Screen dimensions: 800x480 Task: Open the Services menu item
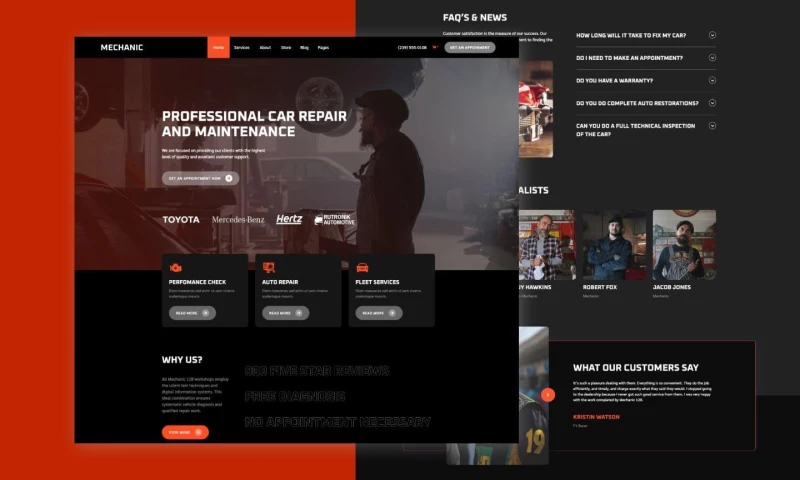[x=242, y=47]
